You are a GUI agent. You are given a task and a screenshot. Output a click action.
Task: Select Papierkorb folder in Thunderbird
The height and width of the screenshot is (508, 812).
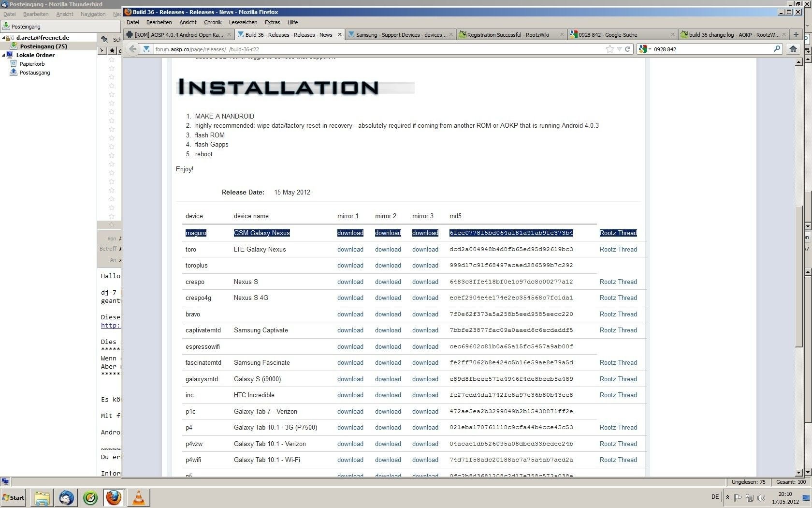(x=32, y=64)
